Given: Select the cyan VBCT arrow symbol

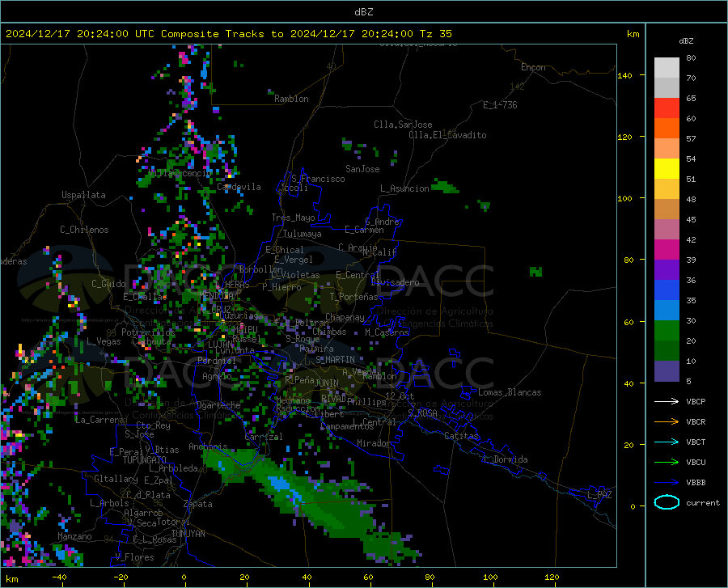Looking at the screenshot, I should [667, 442].
